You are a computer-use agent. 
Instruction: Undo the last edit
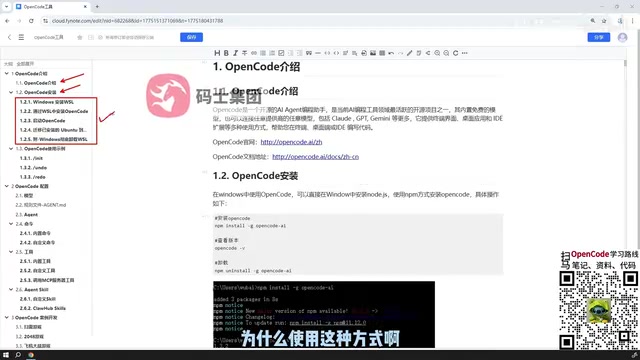click(391, 53)
